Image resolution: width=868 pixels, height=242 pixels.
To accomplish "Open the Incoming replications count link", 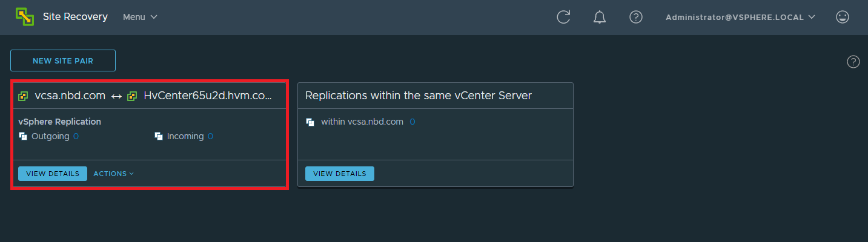I will [x=210, y=136].
